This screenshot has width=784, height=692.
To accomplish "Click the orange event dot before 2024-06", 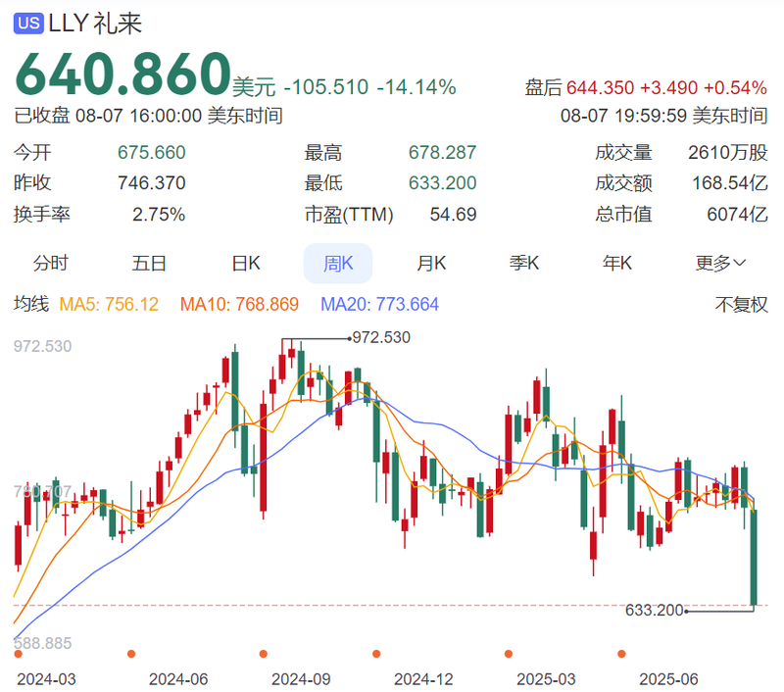I will pyautogui.click(x=131, y=654).
